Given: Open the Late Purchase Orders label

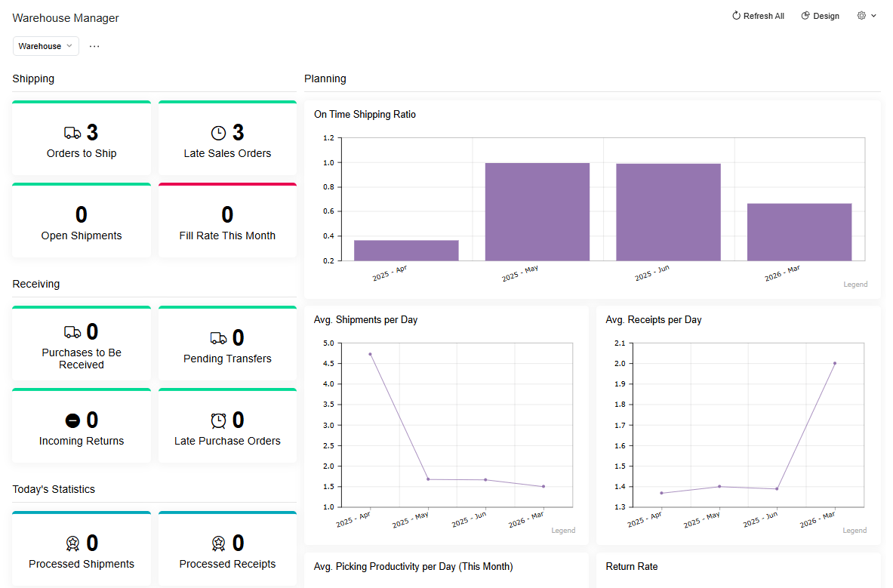Looking at the screenshot, I should coord(227,441).
